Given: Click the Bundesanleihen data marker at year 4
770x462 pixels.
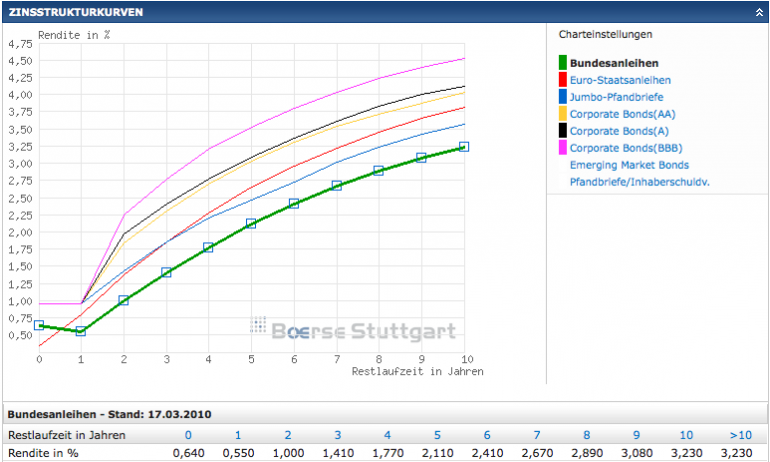Looking at the screenshot, I should click(208, 247).
